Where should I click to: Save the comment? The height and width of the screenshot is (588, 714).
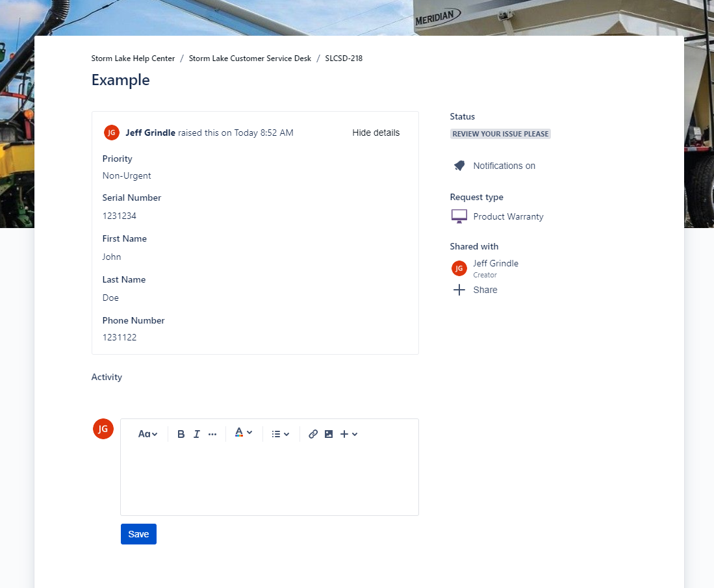[138, 534]
